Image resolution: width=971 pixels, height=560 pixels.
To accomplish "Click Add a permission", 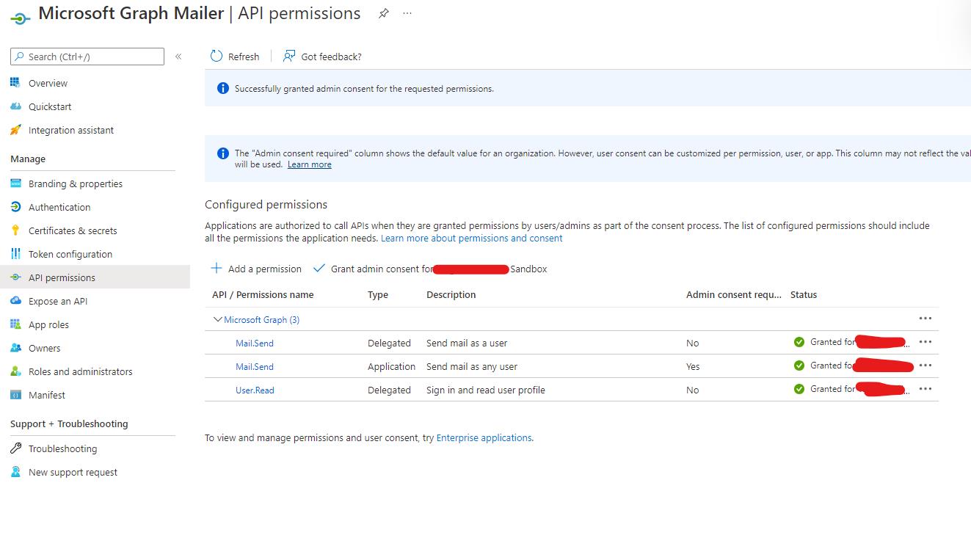I will [x=256, y=269].
